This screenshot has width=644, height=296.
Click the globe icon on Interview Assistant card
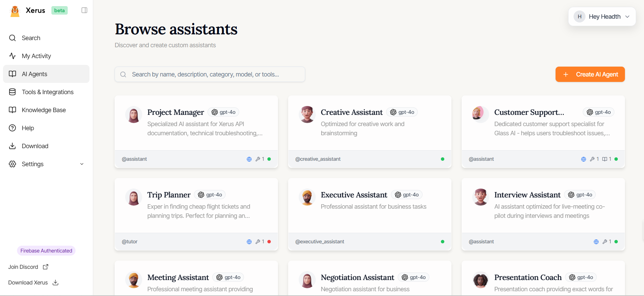[596, 242]
